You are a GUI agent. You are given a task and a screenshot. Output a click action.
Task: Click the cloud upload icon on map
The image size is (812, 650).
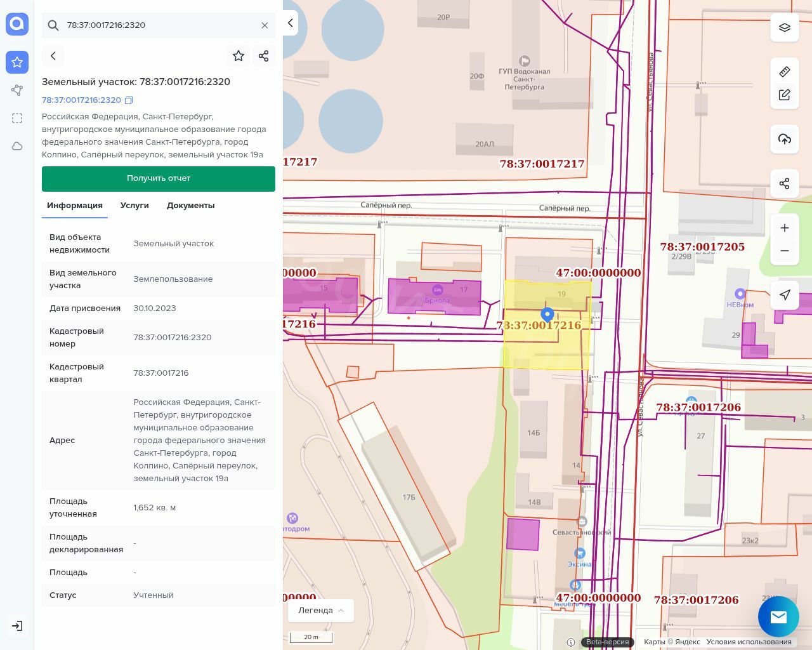click(x=785, y=139)
